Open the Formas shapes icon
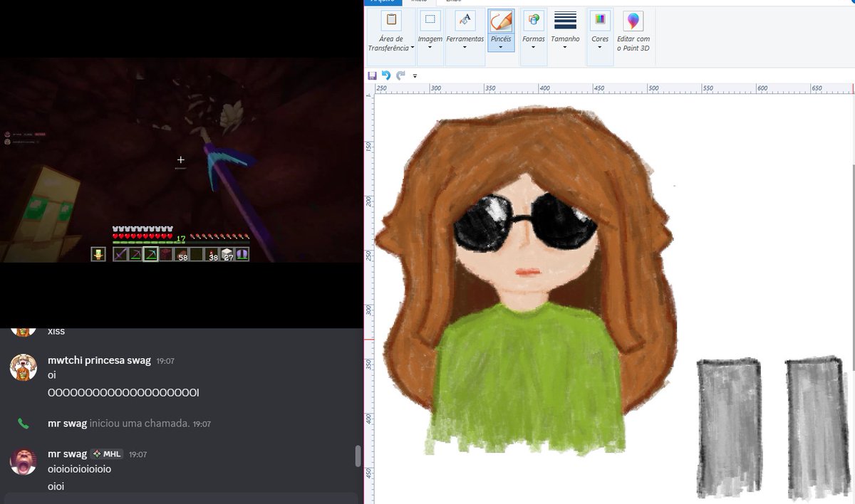 533,20
